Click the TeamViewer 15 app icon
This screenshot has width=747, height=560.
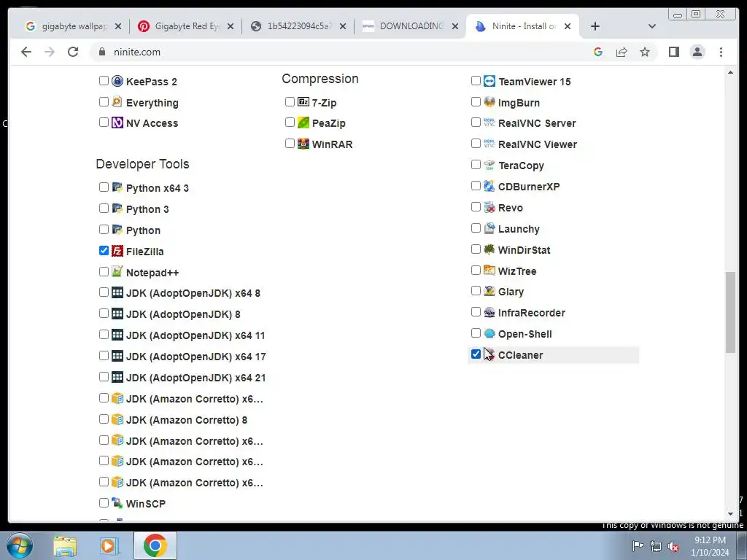[x=489, y=81]
